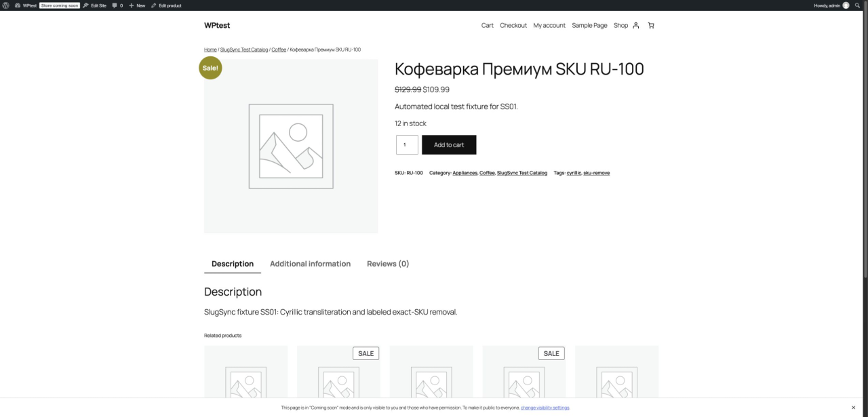The height and width of the screenshot is (417, 868).
Task: Follow the Home breadcrumb link
Action: (x=210, y=49)
